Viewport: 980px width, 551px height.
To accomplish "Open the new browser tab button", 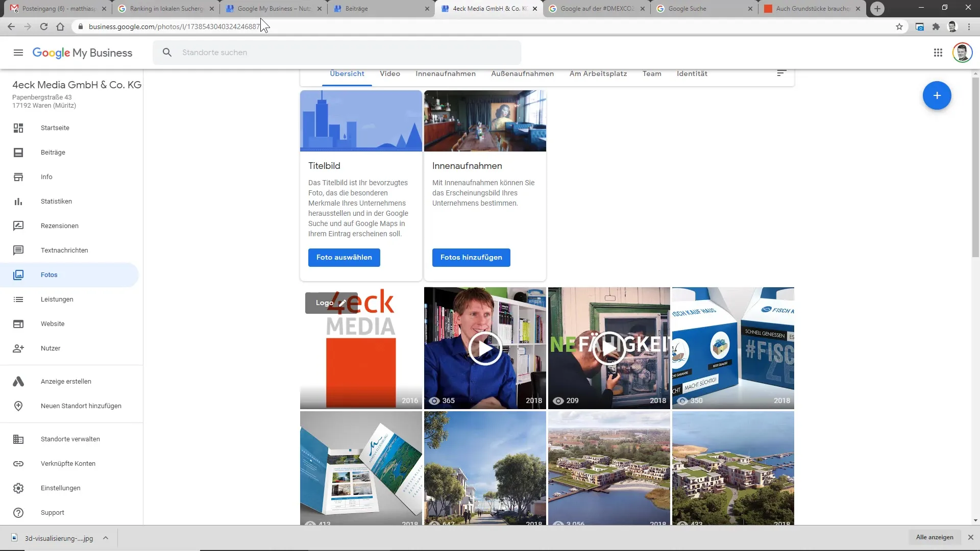I will tap(877, 9).
